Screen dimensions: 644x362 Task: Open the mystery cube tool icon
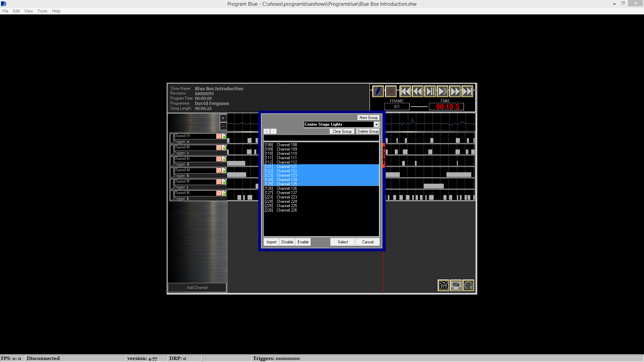(443, 285)
